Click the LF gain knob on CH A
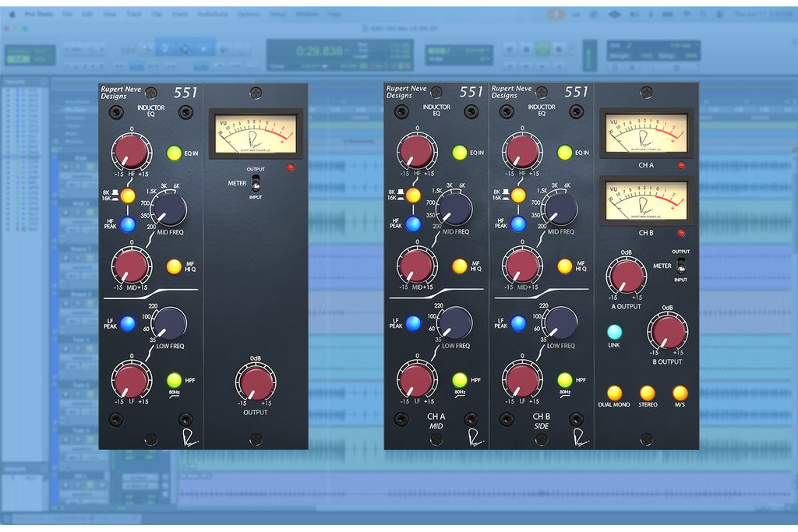Image resolution: width=798 pixels, height=532 pixels. [417, 379]
